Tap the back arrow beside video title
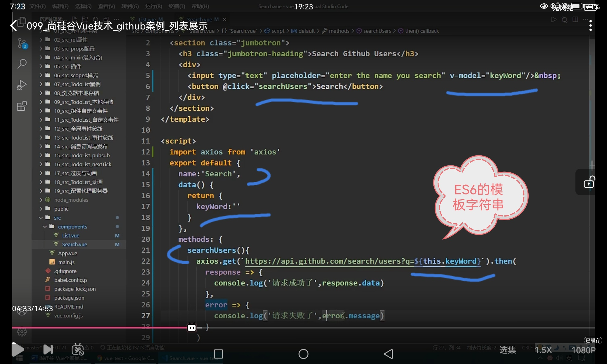This screenshot has height=364, width=607. pos(14,26)
